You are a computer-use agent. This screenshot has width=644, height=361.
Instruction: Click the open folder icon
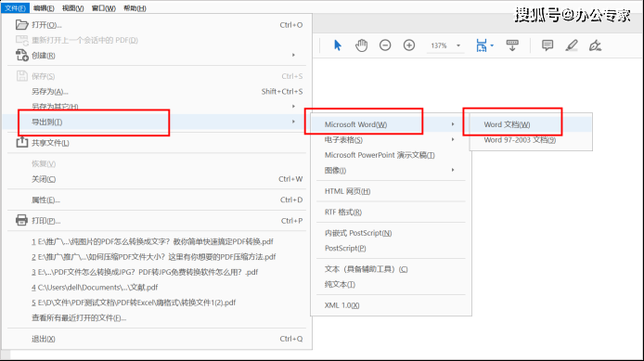click(x=21, y=25)
